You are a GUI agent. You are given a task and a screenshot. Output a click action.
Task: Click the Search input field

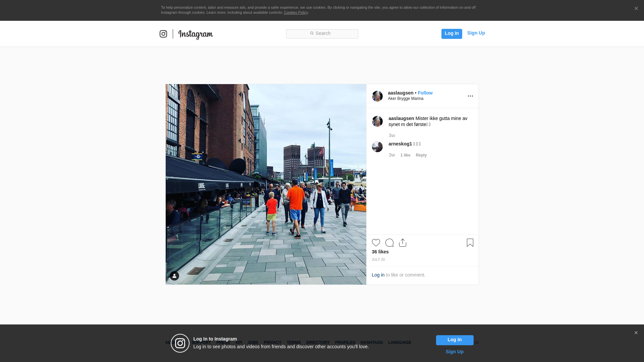(322, 34)
